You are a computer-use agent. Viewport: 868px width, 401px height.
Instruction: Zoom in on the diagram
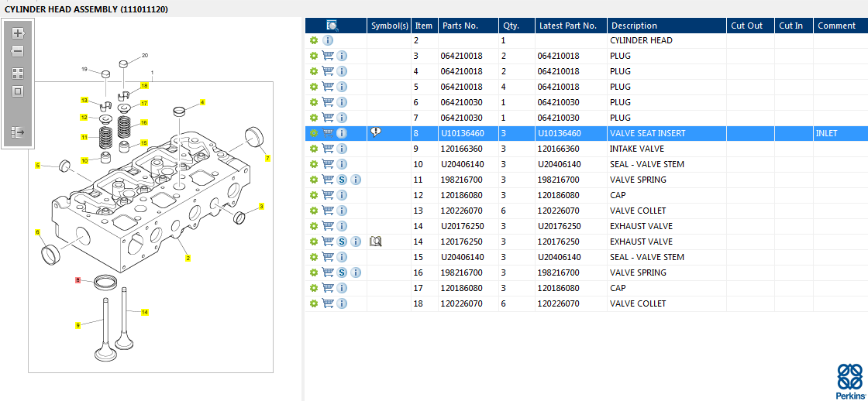(18, 33)
